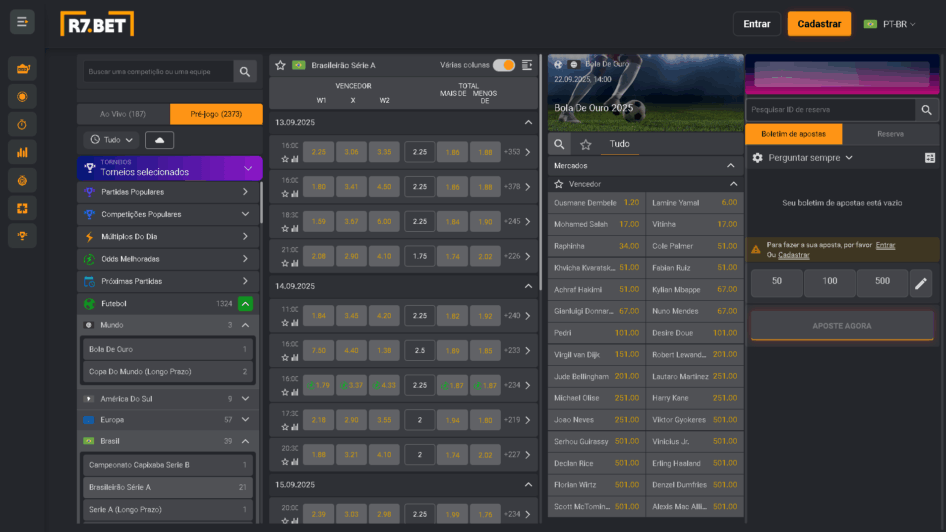Viewport: 946px width, 532px height.
Task: Click the Pesquisar ID de reserva field
Action: click(831, 110)
